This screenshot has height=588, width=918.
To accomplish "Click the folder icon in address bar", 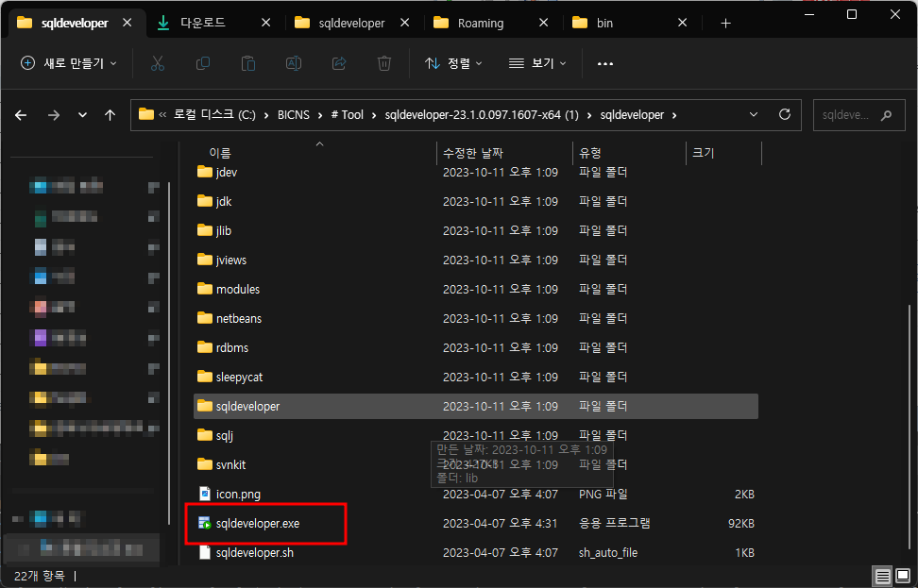I will (x=145, y=115).
